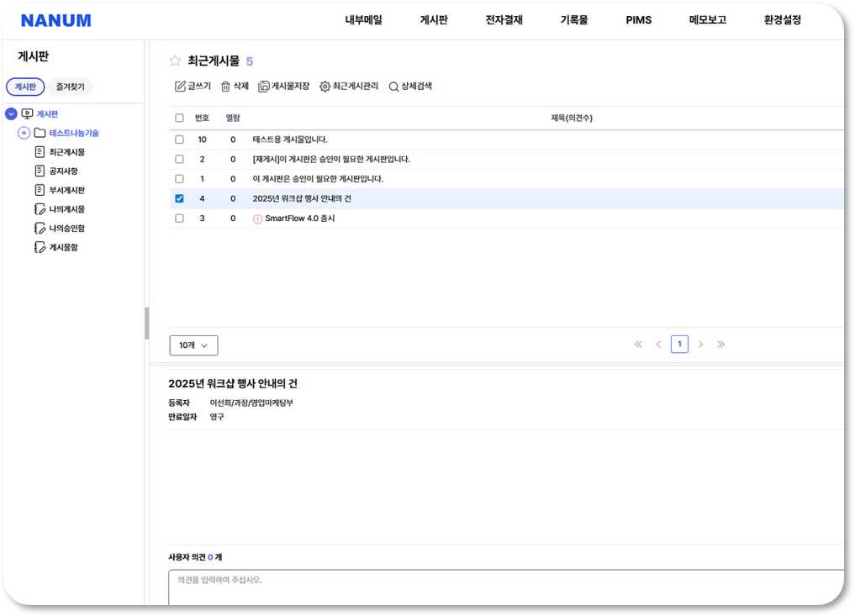Open the 10개 items-per-page dropdown
Screen dimensions: 855x616
click(193, 345)
